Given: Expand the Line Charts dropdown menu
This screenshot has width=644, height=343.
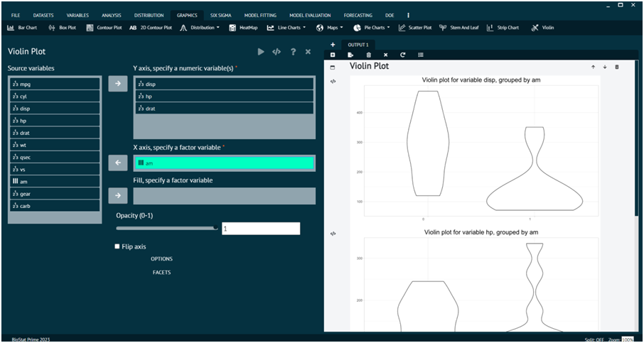Looking at the screenshot, I should click(x=286, y=28).
